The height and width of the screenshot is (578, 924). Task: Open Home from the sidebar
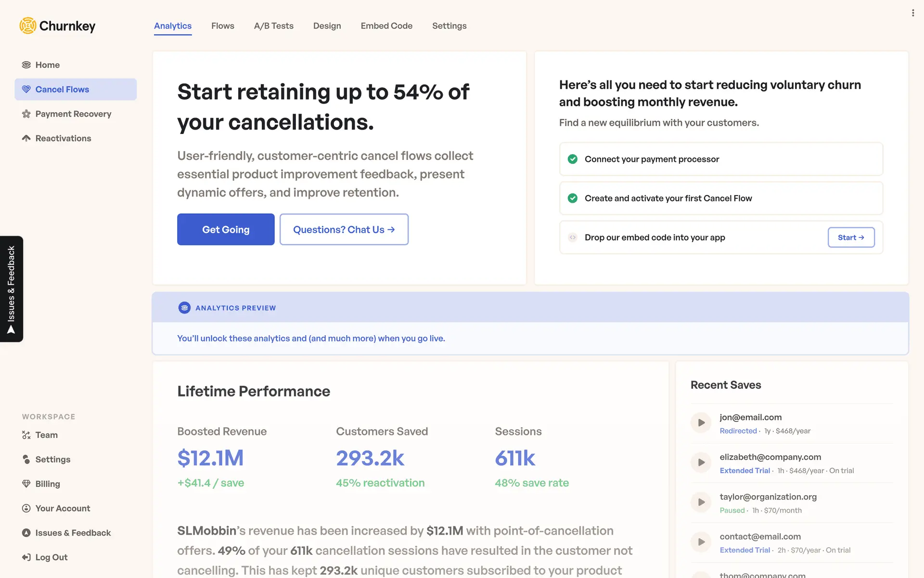[47, 65]
